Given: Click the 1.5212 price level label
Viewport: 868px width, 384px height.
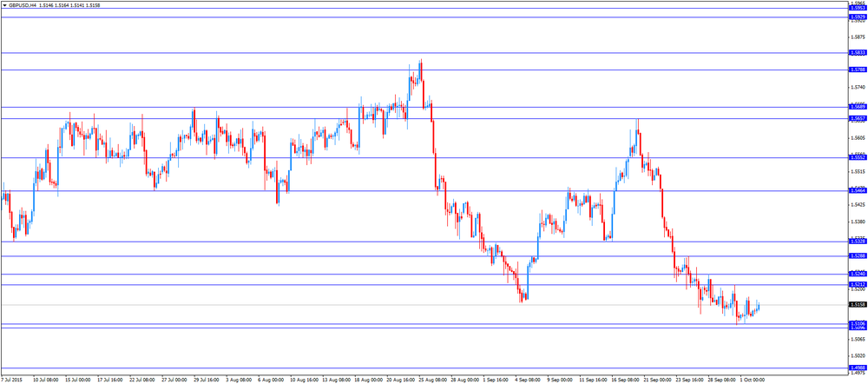Looking at the screenshot, I should [858, 284].
